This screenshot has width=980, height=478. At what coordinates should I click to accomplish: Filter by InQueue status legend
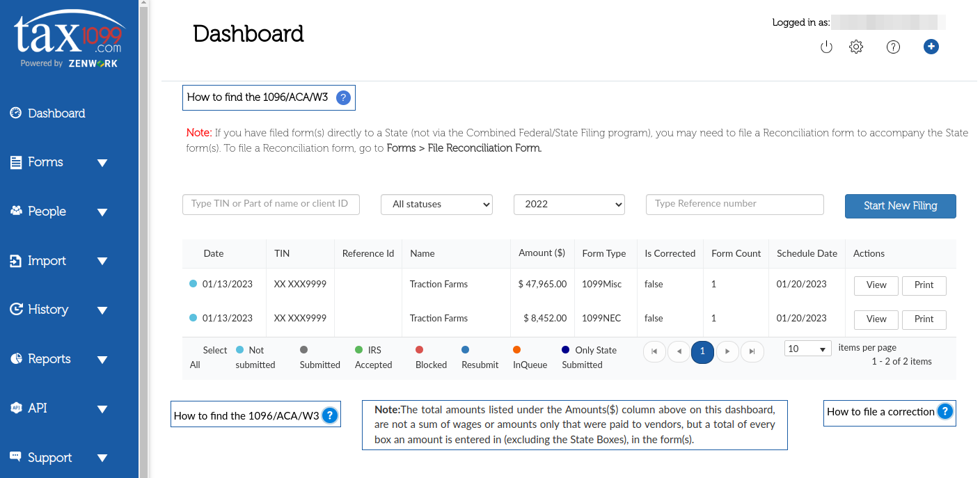tap(530, 358)
